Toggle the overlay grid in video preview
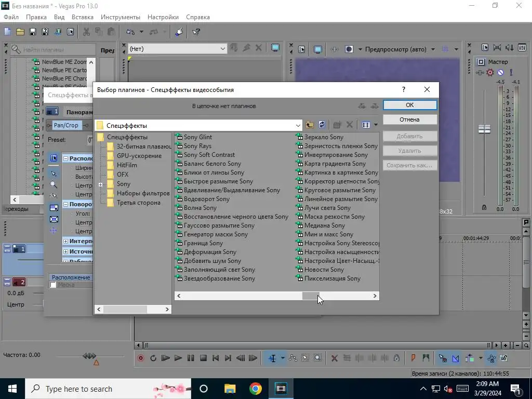Image resolution: width=532 pixels, height=399 pixels. pos(445,49)
